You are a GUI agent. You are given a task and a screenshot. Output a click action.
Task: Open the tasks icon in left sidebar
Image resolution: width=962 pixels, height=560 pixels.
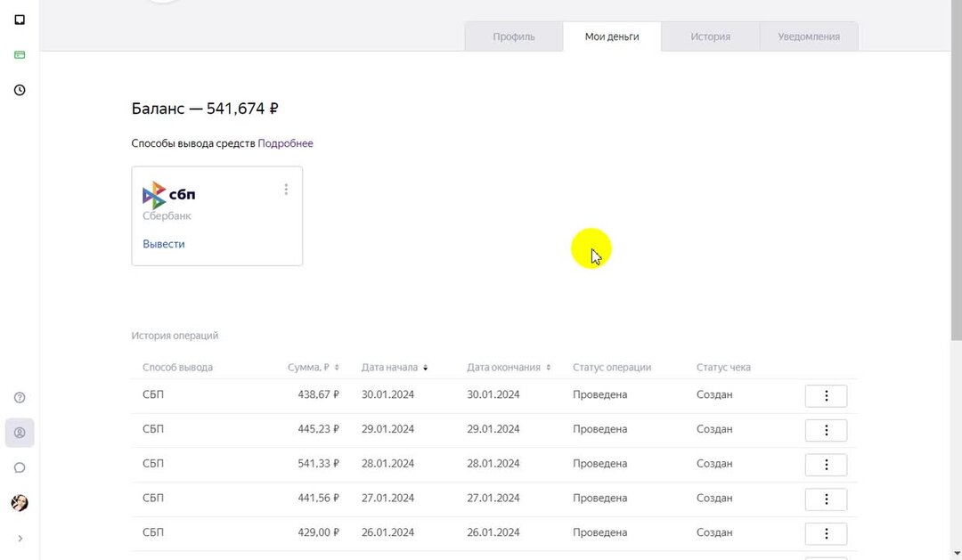coord(20,20)
